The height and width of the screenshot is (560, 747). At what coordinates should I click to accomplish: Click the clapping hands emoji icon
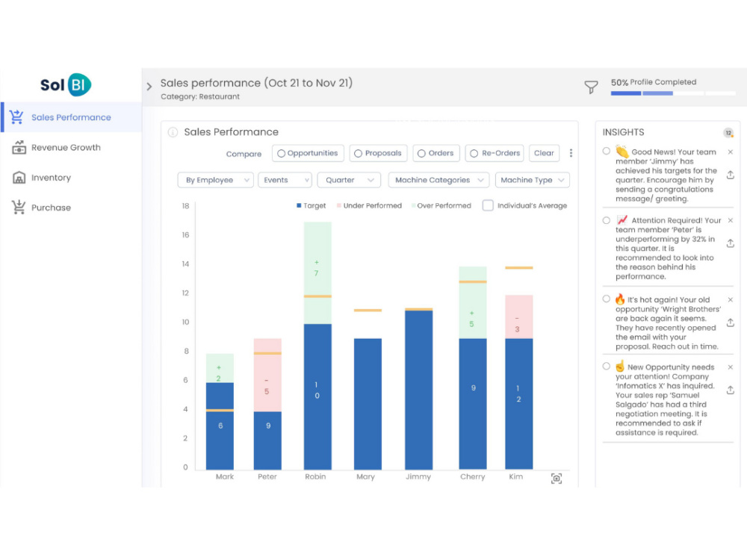[x=622, y=152]
